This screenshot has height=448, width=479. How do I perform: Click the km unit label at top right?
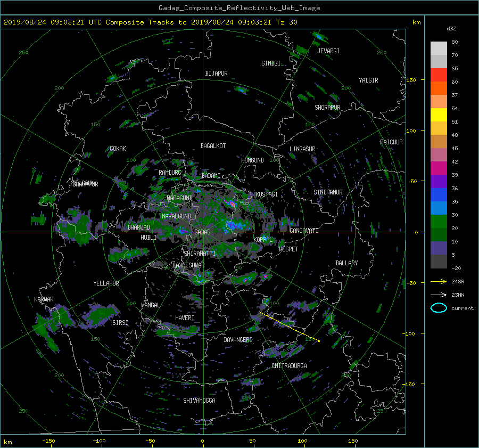pyautogui.click(x=416, y=22)
